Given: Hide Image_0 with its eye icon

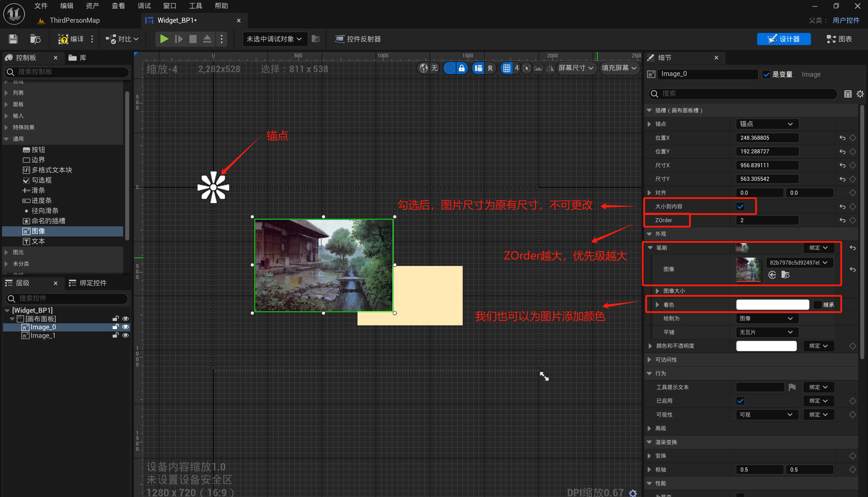Looking at the screenshot, I should [126, 327].
